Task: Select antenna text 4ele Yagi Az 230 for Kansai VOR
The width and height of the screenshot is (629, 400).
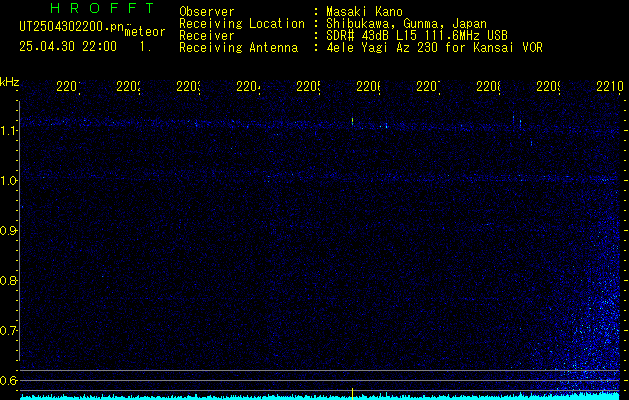Action: point(434,48)
